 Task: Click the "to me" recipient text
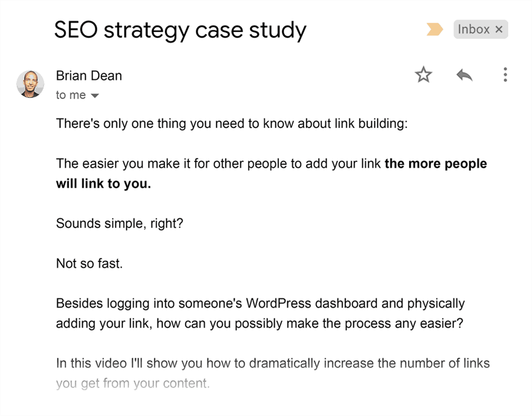[x=70, y=95]
